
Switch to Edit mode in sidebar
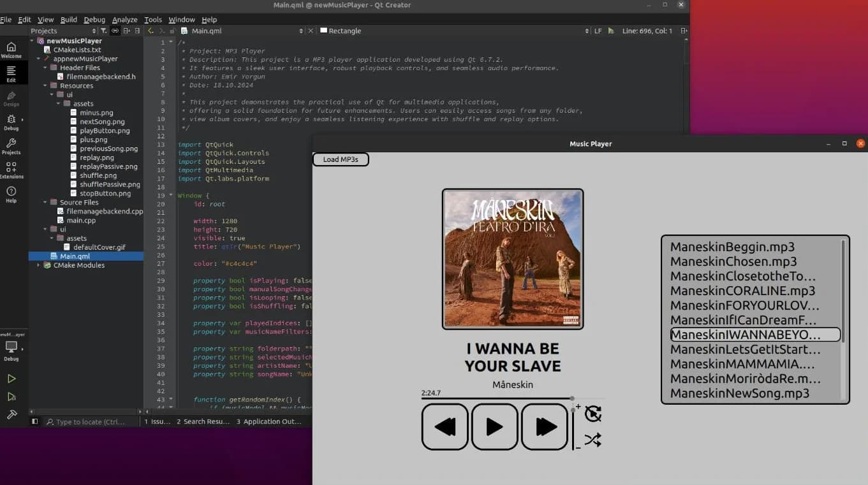[x=11, y=73]
